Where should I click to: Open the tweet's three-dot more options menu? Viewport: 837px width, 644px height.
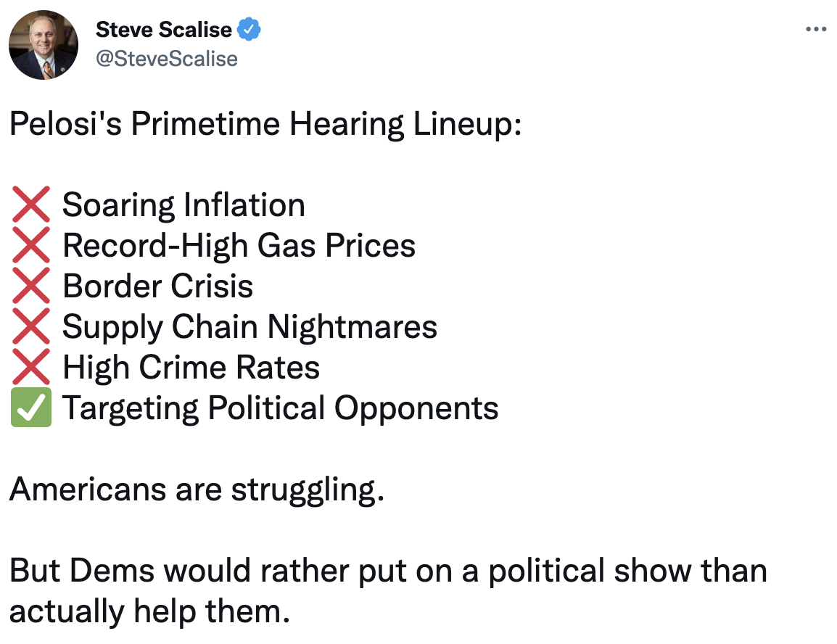pyautogui.click(x=816, y=30)
